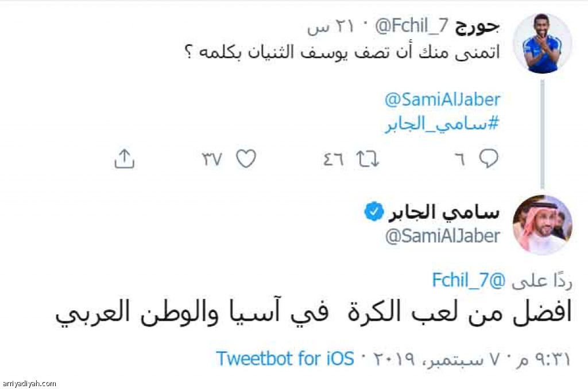
Task: Click the @Fchil_7 reply-to link
Action: pos(469,280)
